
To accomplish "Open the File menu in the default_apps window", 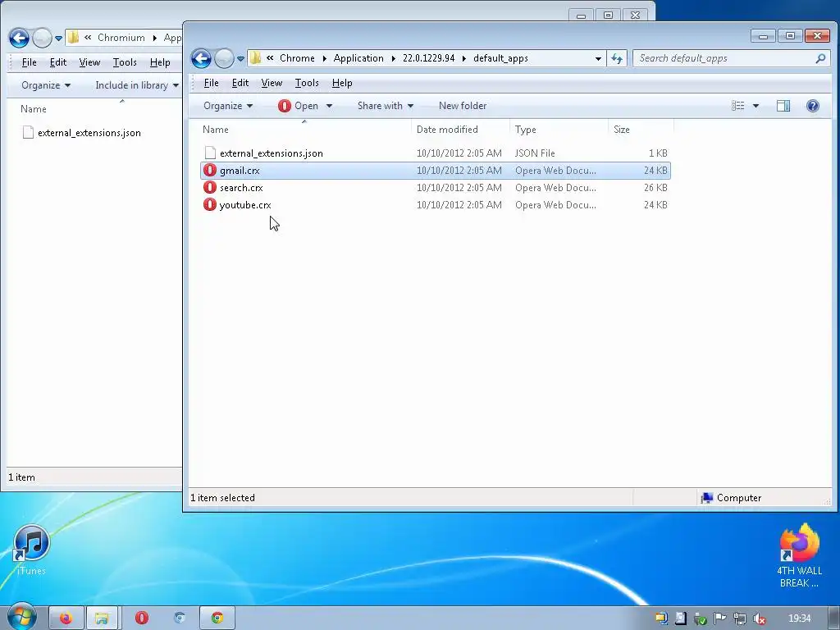I will (x=211, y=83).
